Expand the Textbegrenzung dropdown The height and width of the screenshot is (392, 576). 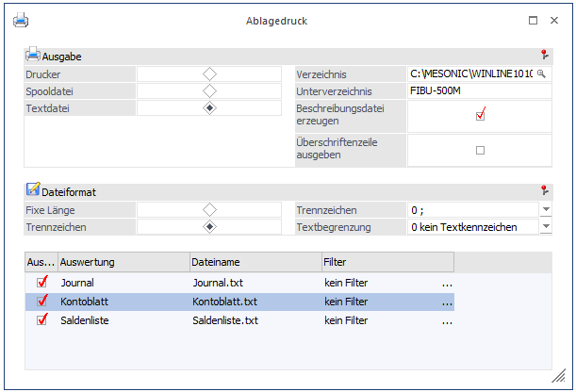[x=546, y=227]
